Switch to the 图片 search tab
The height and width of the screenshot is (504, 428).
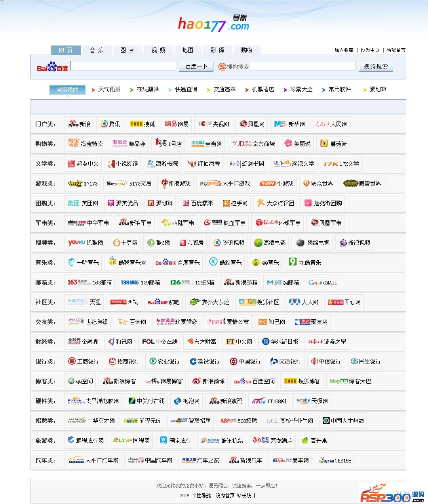[127, 50]
